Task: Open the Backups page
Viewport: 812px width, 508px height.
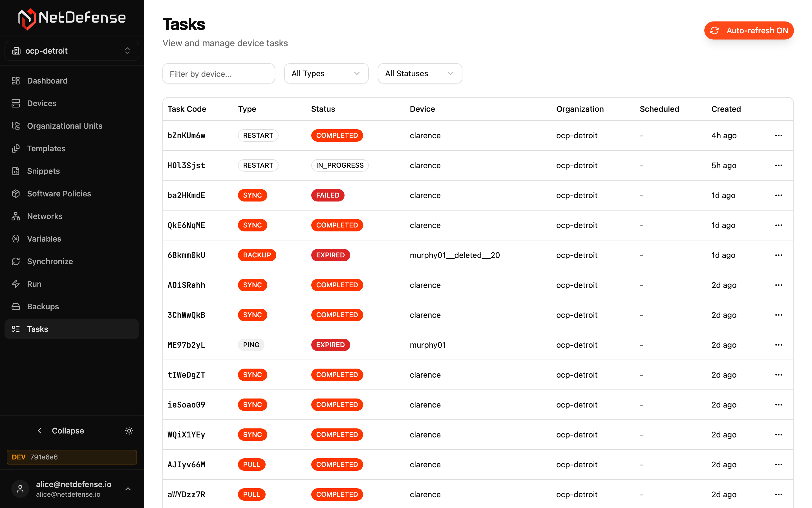Action: coord(72,306)
